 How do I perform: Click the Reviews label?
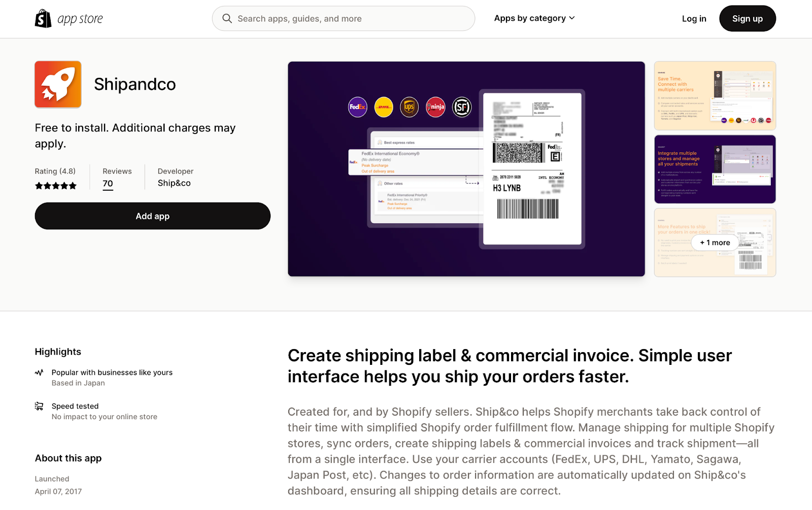coord(117,172)
